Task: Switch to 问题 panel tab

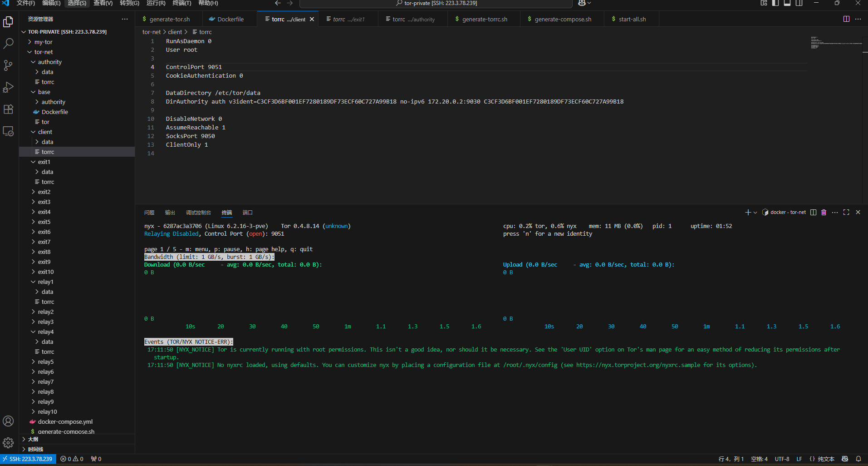Action: [149, 213]
